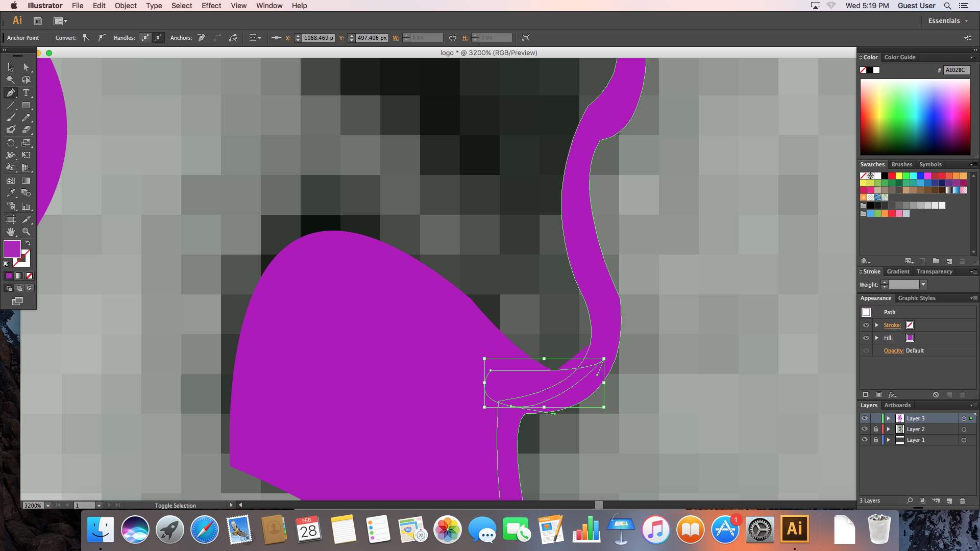
Task: Open the Effect menu
Action: pyautogui.click(x=211, y=6)
